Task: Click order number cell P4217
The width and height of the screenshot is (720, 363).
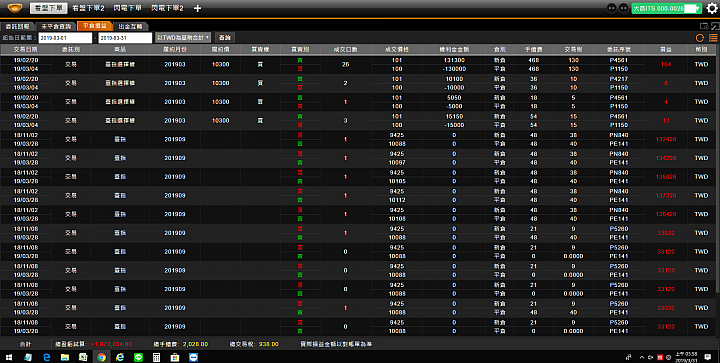Action: point(619,79)
